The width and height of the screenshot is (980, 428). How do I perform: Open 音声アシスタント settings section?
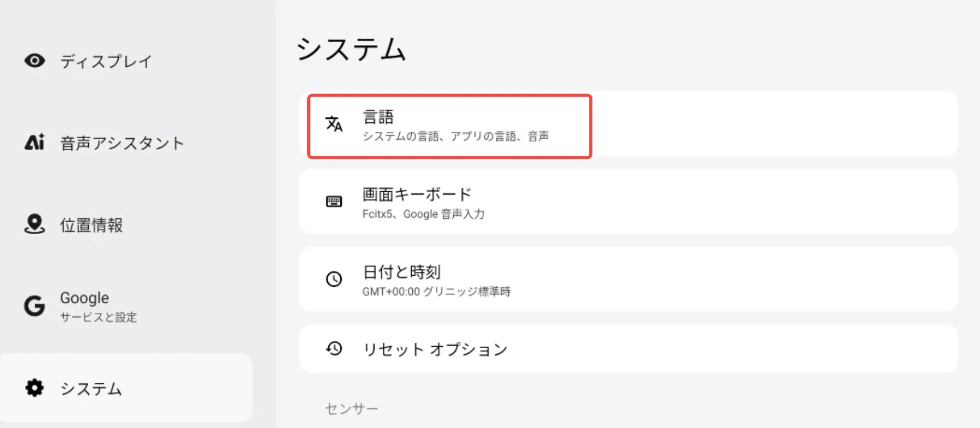[122, 143]
